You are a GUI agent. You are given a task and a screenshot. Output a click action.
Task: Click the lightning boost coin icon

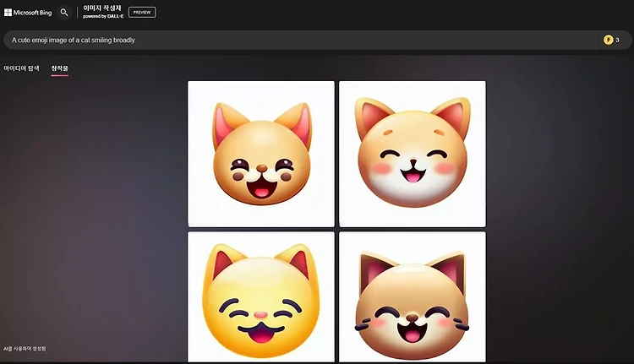(x=608, y=40)
